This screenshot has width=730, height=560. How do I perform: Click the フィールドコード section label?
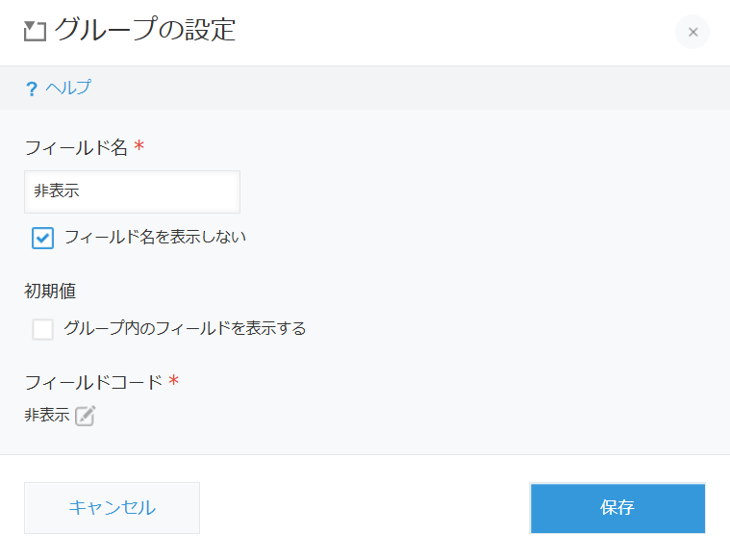(x=93, y=382)
